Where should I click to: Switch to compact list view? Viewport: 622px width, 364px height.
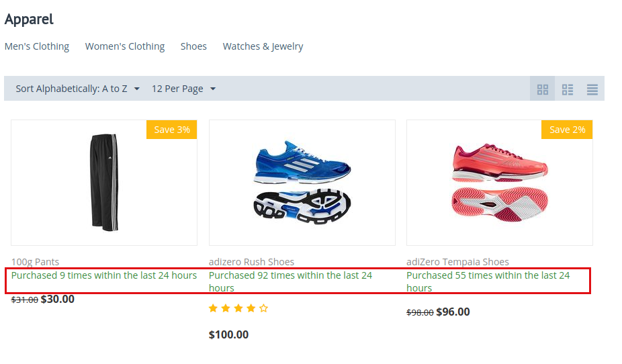click(x=592, y=89)
